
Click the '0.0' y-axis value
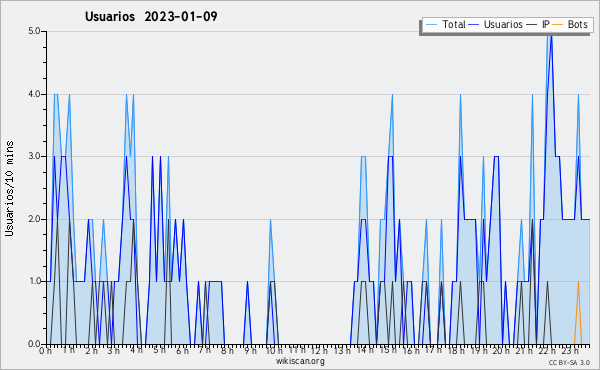(x=34, y=344)
